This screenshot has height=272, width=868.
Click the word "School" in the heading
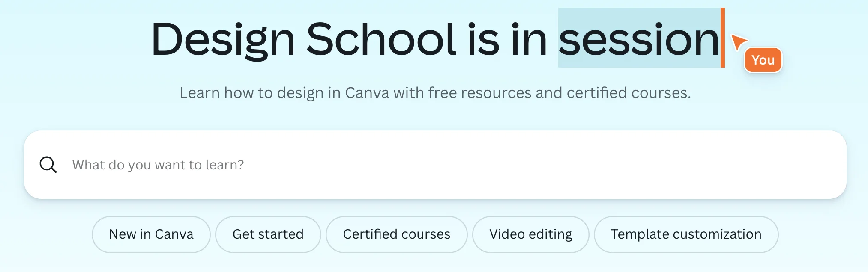(381, 39)
